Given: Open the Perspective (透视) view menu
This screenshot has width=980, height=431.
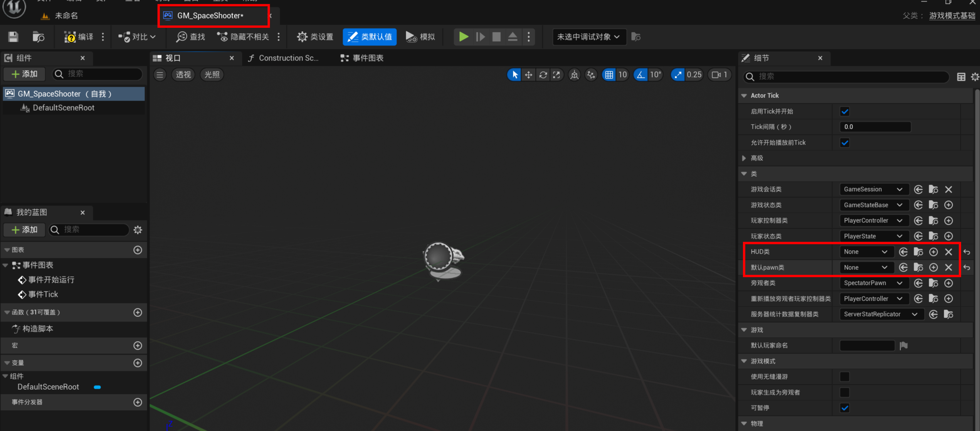Looking at the screenshot, I should point(183,75).
